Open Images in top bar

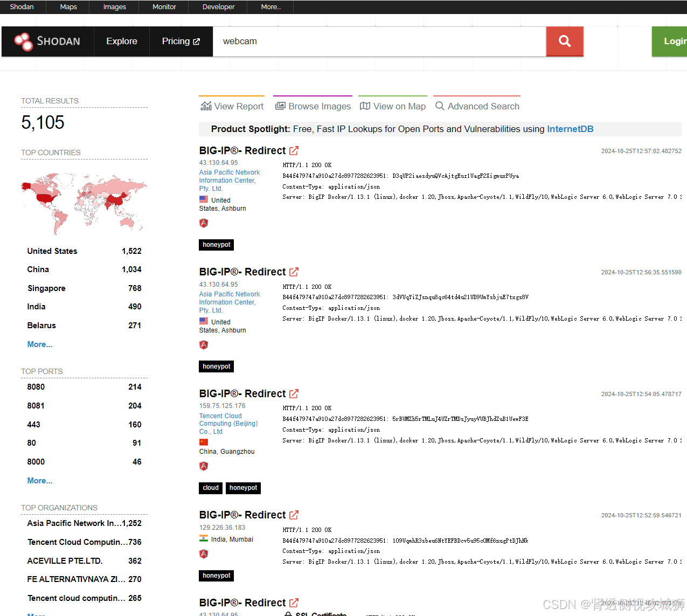(x=115, y=7)
